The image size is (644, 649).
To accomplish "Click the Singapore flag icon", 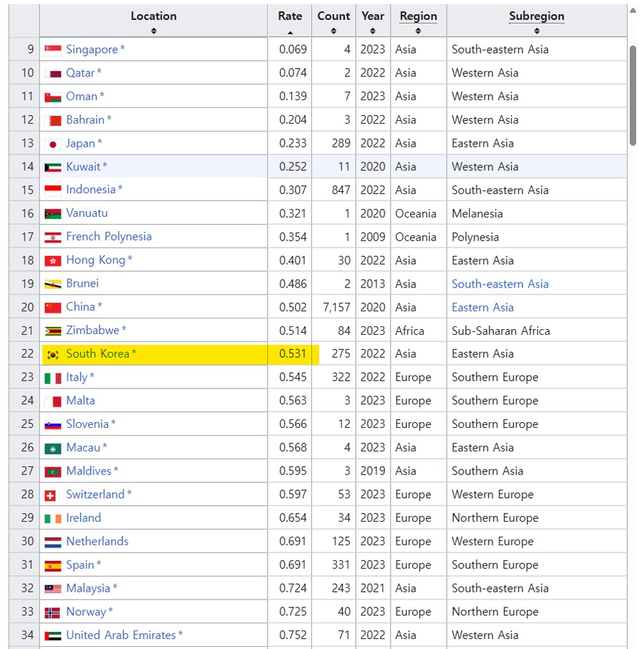I will [52, 49].
